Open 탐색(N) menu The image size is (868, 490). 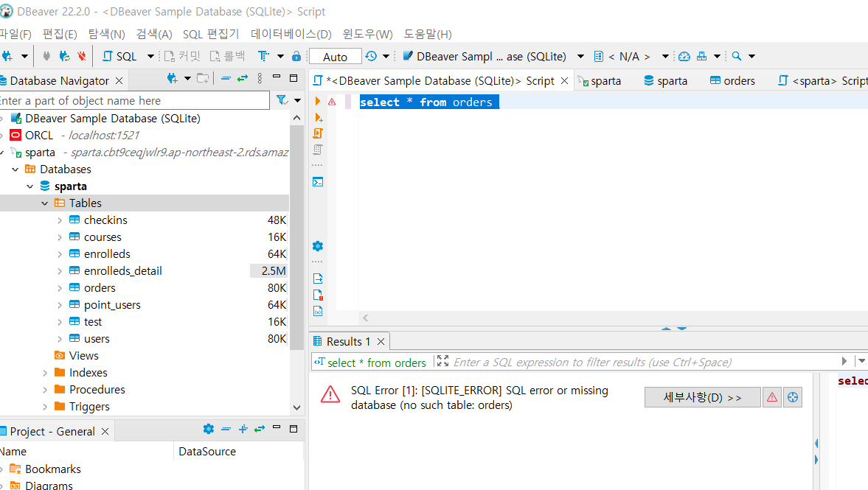point(107,34)
